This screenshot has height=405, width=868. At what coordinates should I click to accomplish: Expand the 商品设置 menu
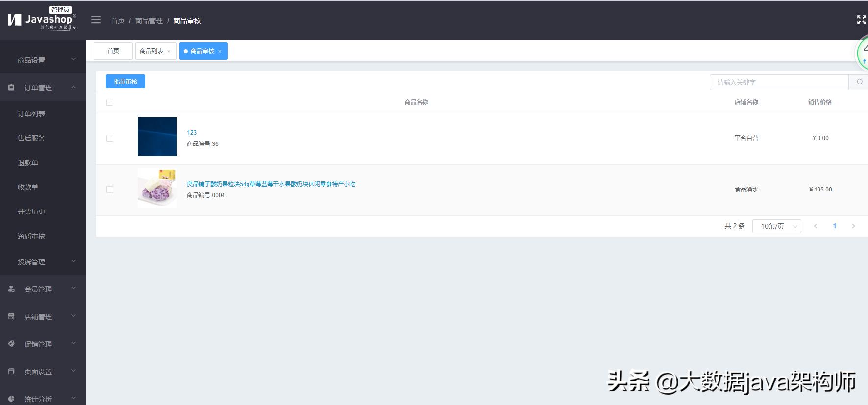click(x=43, y=60)
